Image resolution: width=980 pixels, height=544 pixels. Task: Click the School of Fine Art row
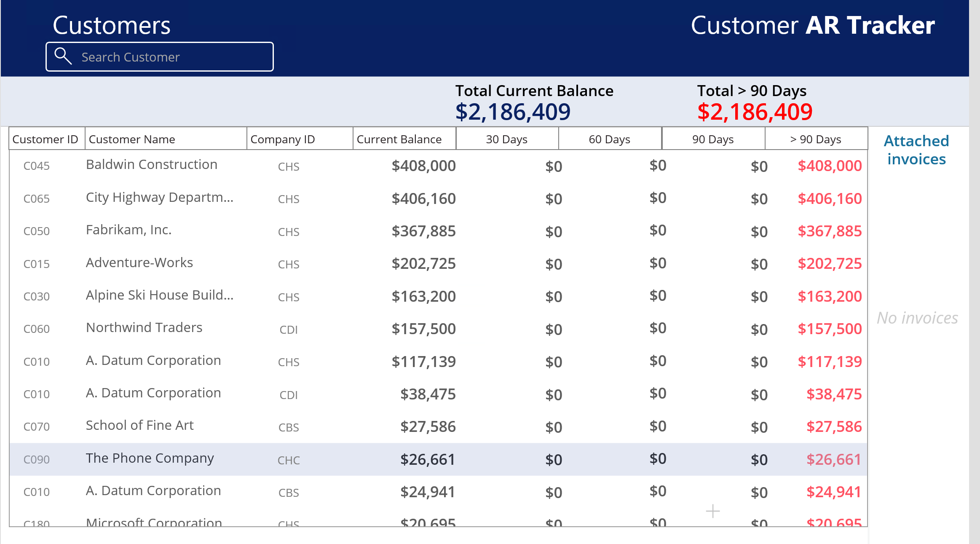(139, 426)
